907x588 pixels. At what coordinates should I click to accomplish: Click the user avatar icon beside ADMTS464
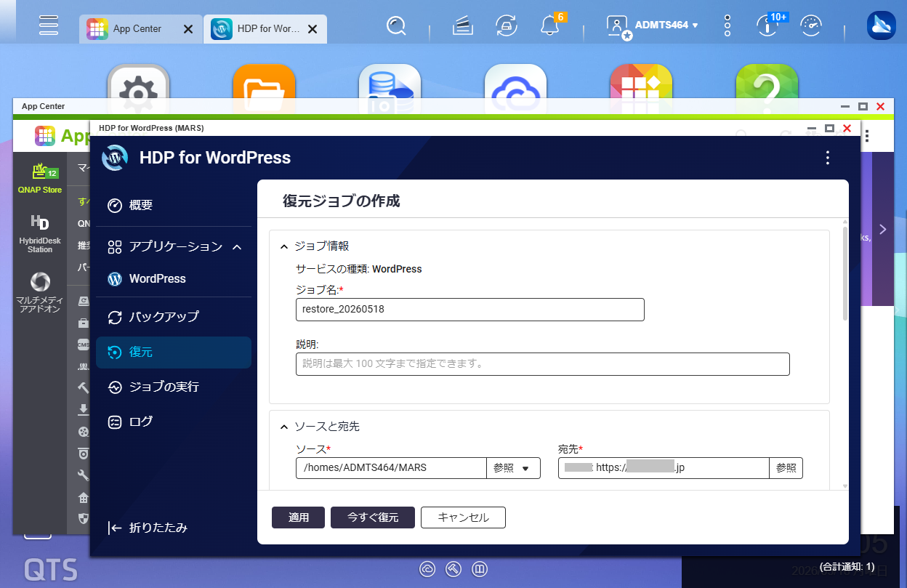coord(617,26)
